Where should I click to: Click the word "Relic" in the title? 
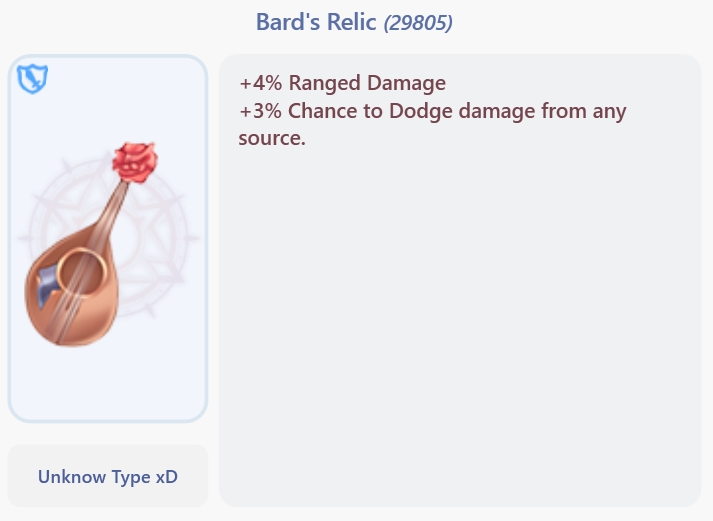pos(351,21)
